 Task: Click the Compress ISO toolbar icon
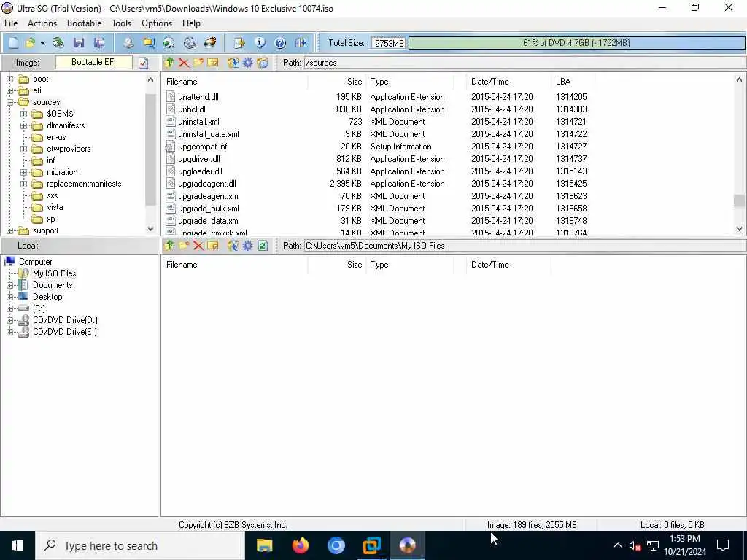point(149,43)
